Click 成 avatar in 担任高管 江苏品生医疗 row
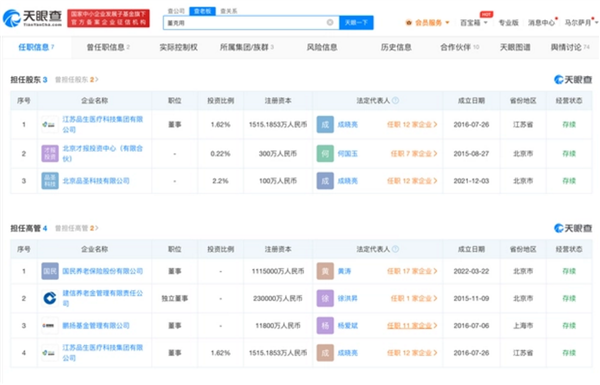This screenshot has width=600, height=385. point(325,353)
